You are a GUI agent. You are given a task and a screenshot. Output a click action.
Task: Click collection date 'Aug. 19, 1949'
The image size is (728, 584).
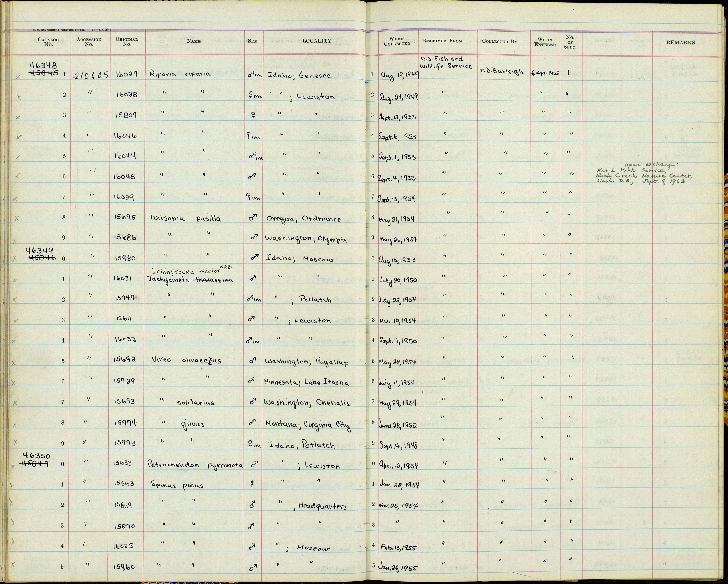400,76
